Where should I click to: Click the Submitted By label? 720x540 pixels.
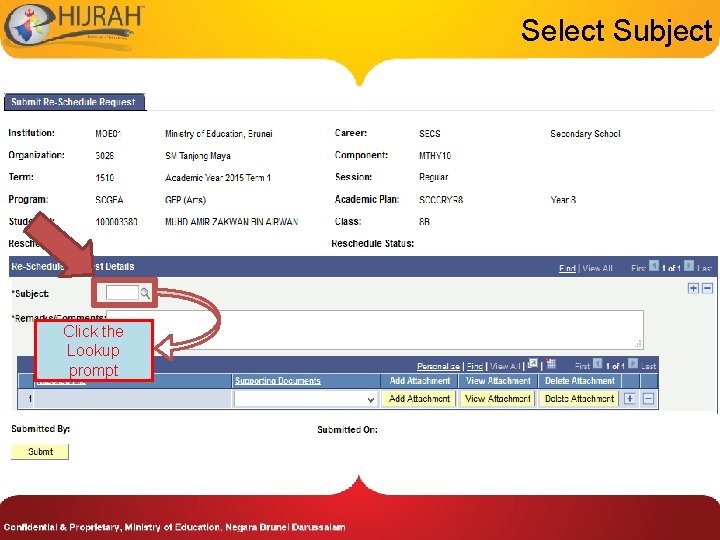click(x=40, y=429)
